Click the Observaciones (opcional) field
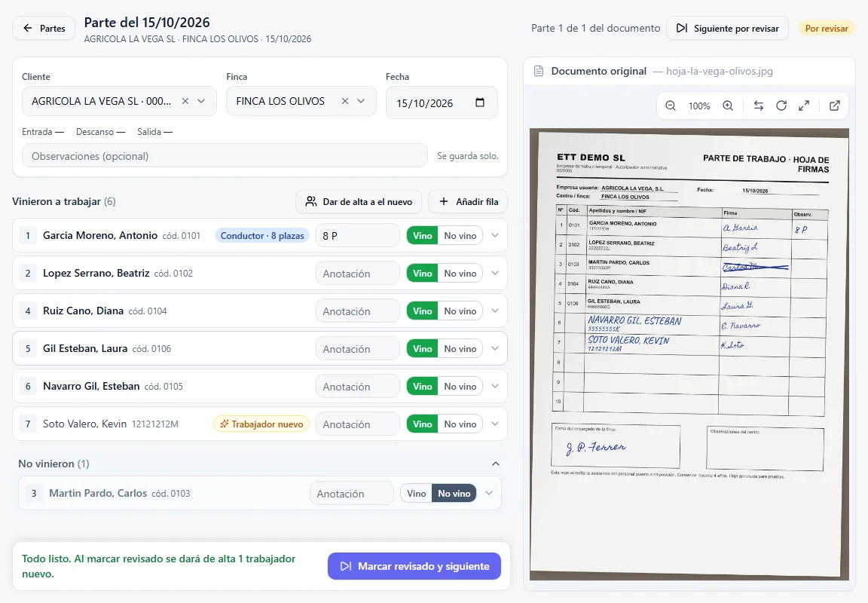Screen dimensions: 868x603 tap(225, 155)
